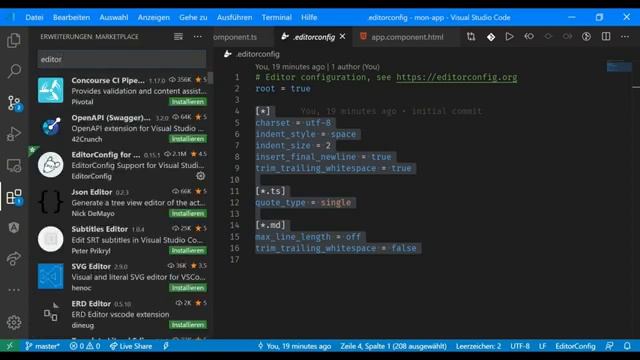The width and height of the screenshot is (640, 360).
Task: Click the master branch in status bar
Action: click(42, 346)
